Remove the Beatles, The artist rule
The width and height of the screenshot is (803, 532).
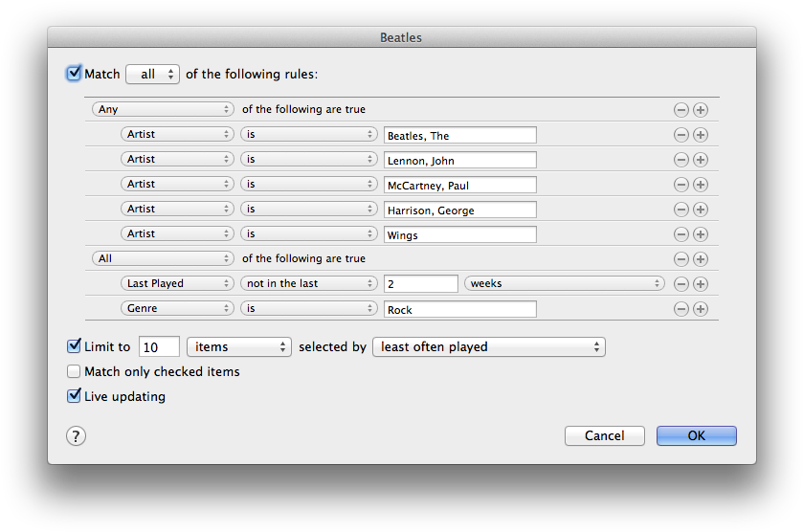(x=680, y=135)
